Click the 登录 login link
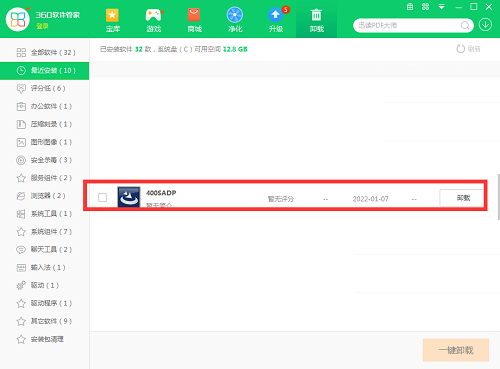Viewport: 500px width, 369px height. click(x=42, y=26)
